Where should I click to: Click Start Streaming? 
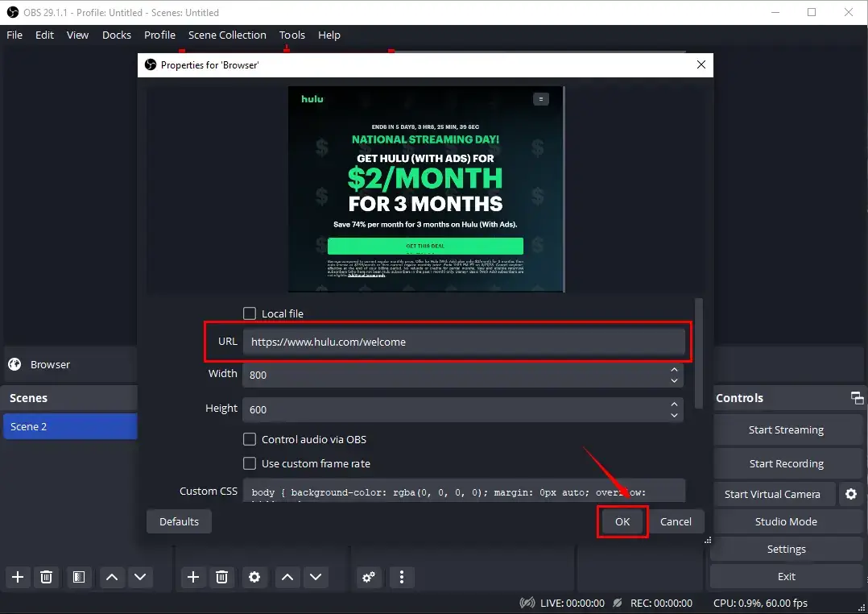(786, 429)
